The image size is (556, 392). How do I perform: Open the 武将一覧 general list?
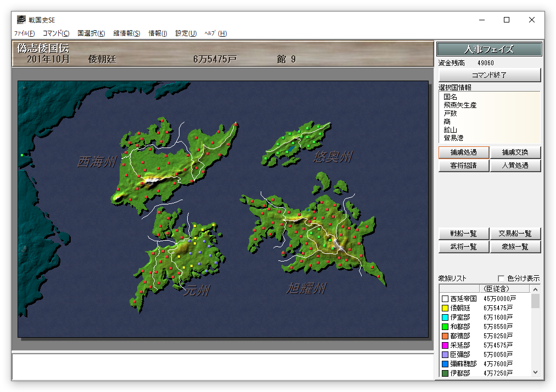coord(464,247)
